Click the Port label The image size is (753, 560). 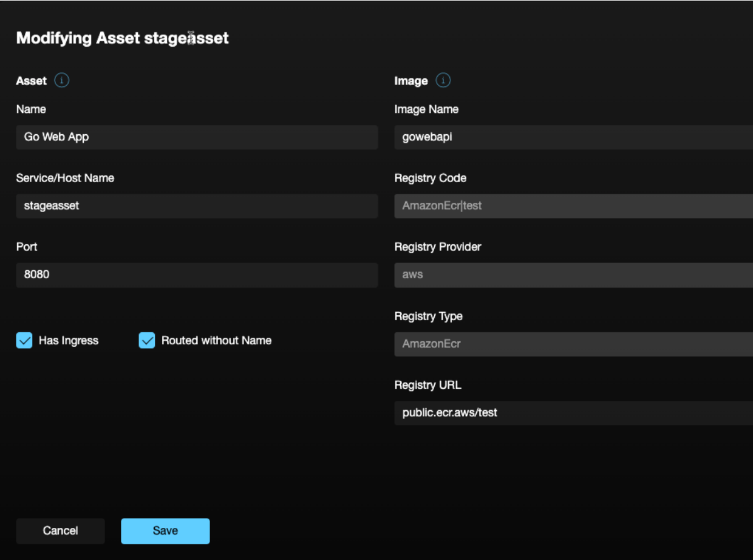click(27, 247)
